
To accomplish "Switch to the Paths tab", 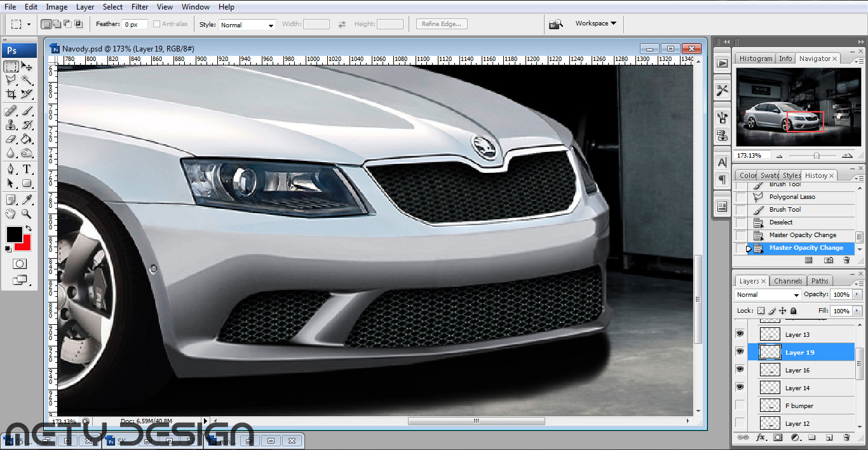I will pos(820,281).
